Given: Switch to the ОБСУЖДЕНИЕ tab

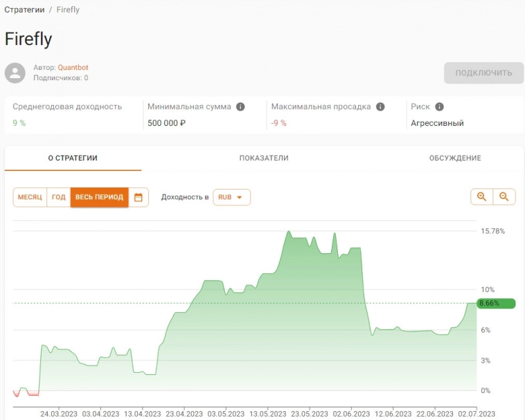Looking at the screenshot, I should click(x=455, y=158).
